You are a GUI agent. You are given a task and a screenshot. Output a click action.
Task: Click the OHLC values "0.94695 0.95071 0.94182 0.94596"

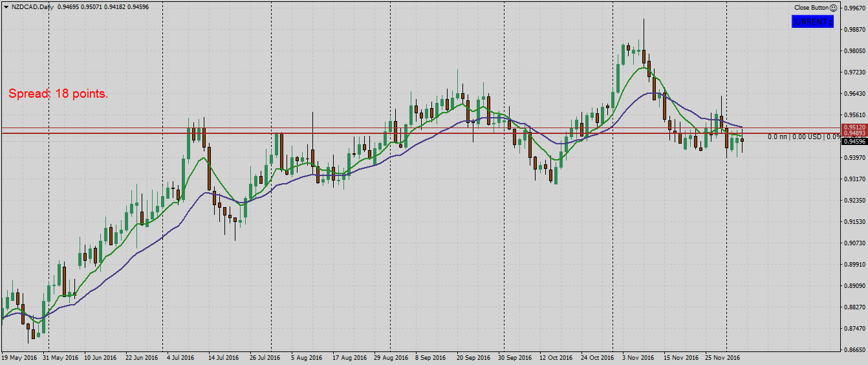[x=103, y=7]
